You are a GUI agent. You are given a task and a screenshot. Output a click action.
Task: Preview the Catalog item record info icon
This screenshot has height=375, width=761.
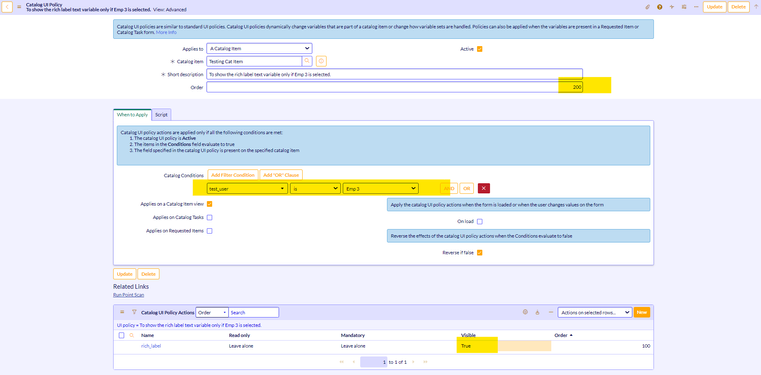coord(321,61)
